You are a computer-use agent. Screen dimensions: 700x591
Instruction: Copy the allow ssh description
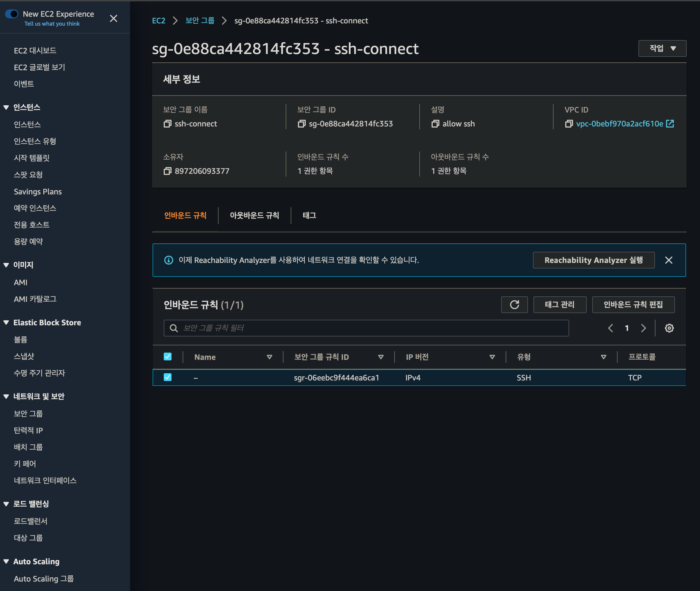(x=435, y=124)
